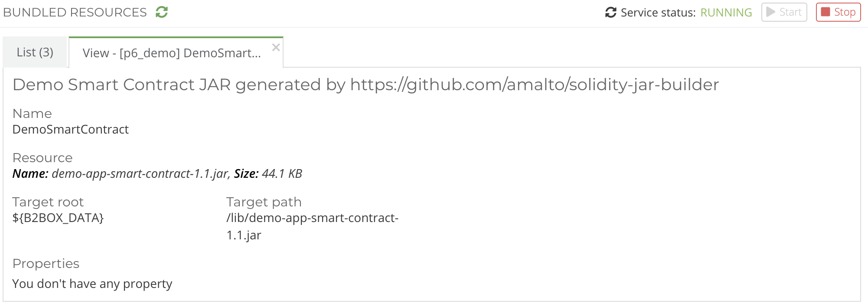Close the View DemoSmart tab with the X
The width and height of the screenshot is (868, 307).
pyautogui.click(x=276, y=48)
